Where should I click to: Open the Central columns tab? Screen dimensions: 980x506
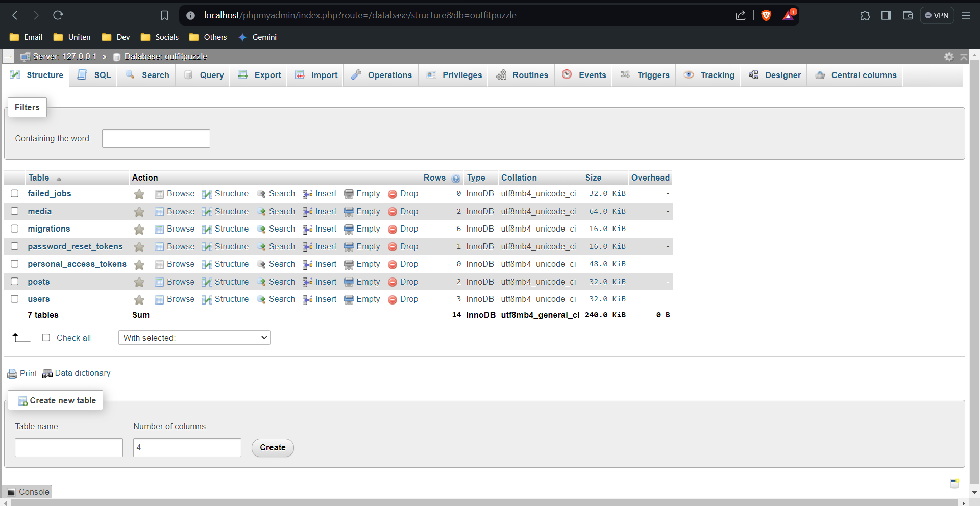pyautogui.click(x=855, y=75)
